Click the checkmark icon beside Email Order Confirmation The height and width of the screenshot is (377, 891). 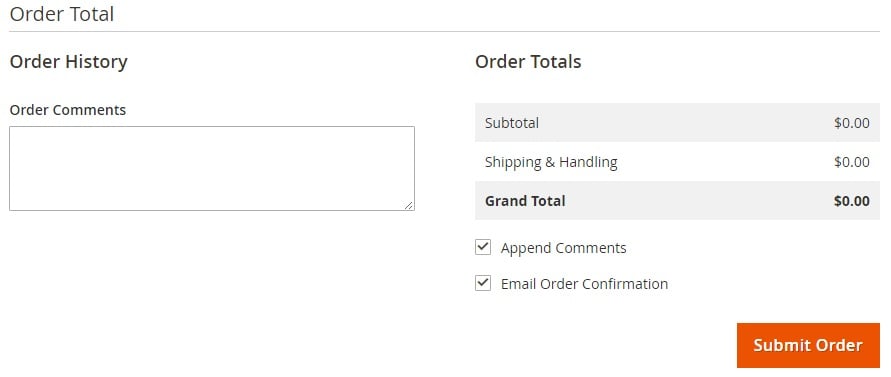coord(483,283)
